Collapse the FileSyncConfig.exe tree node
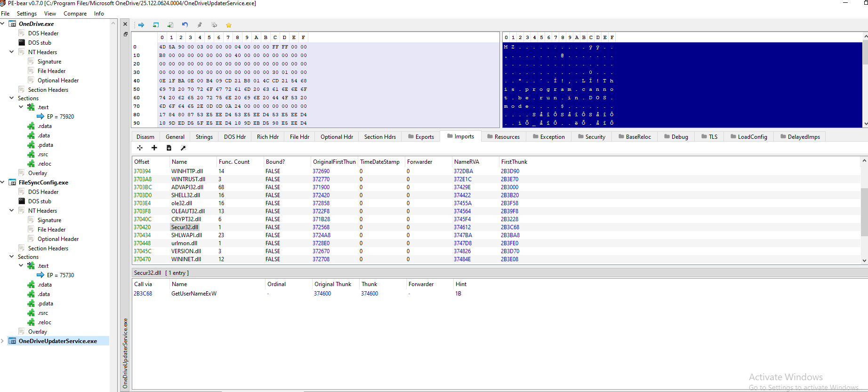 tap(3, 182)
